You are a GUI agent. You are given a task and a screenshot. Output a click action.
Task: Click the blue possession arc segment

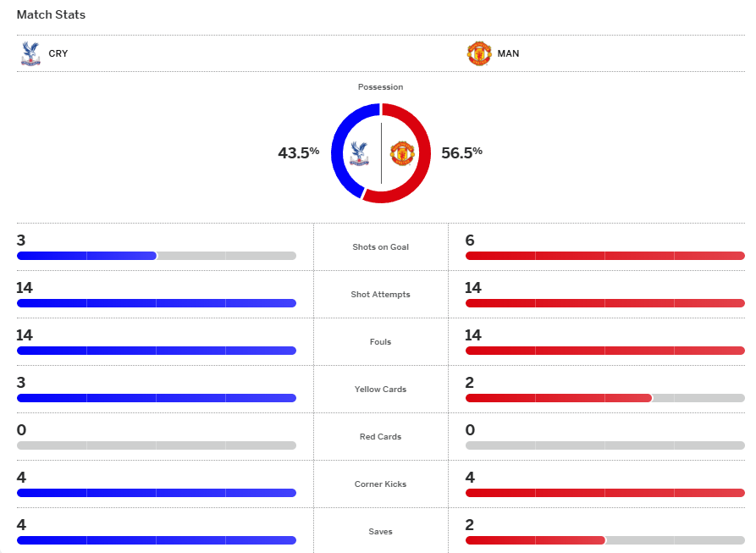click(337, 152)
